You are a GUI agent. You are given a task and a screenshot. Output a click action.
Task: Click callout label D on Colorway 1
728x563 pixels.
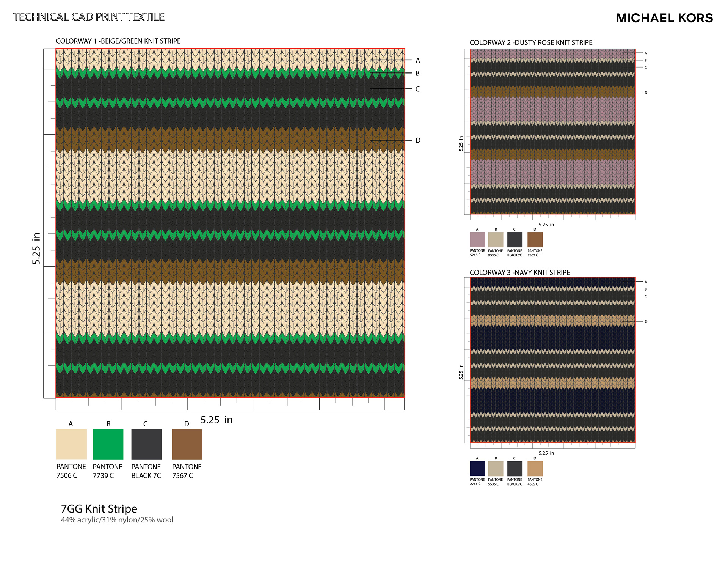[x=418, y=140]
